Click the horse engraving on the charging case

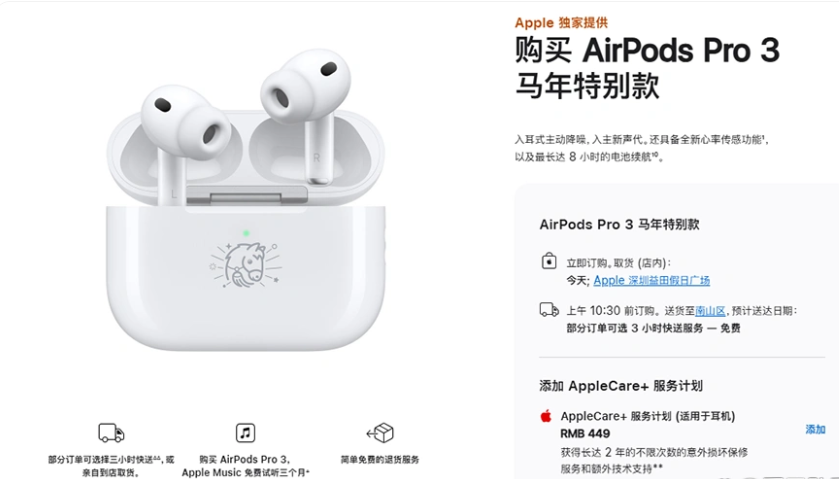click(x=245, y=265)
